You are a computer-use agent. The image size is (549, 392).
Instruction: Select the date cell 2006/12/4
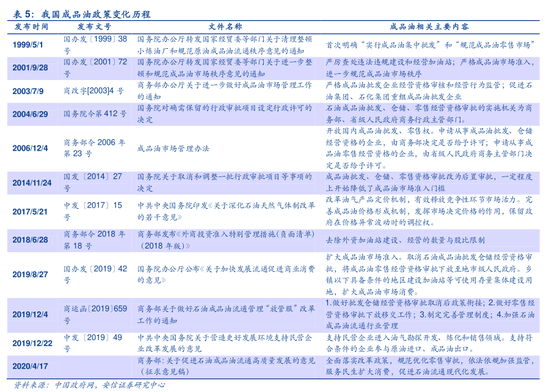coord(30,148)
